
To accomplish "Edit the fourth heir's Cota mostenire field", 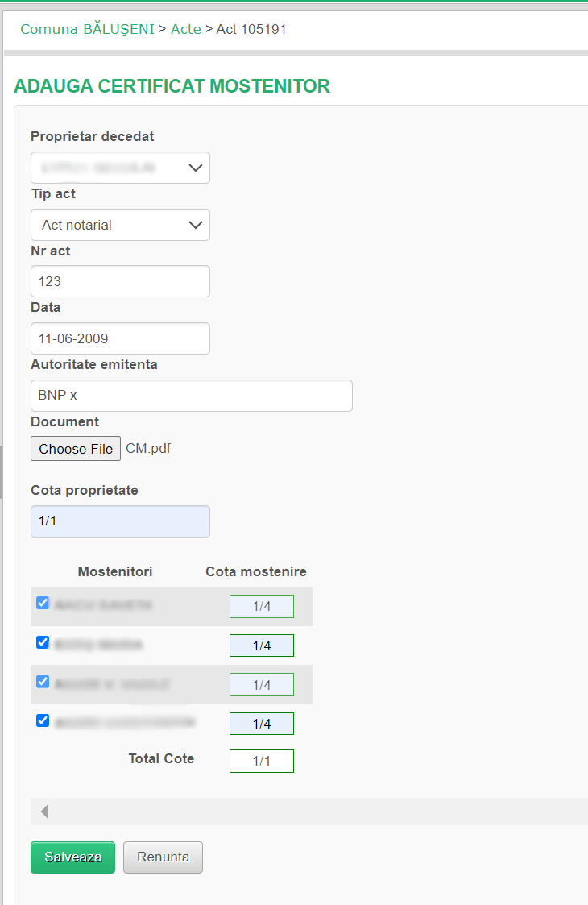I will pos(262,724).
